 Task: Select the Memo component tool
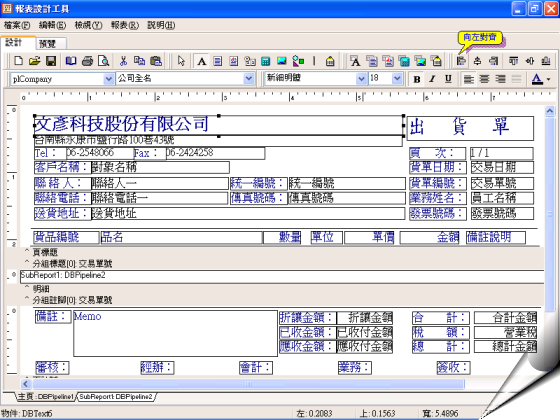click(x=218, y=61)
